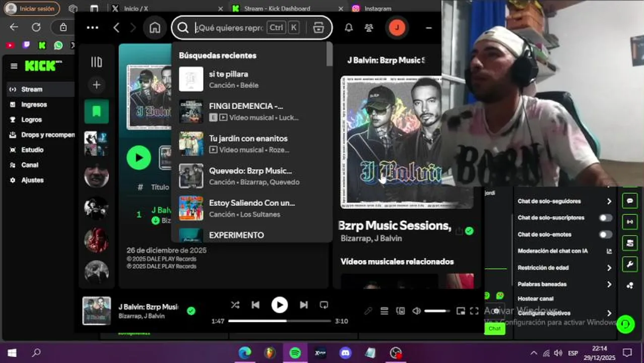Screen dimensions: 644x363
Task: Open lyrics microphone icon
Action: (x=368, y=311)
